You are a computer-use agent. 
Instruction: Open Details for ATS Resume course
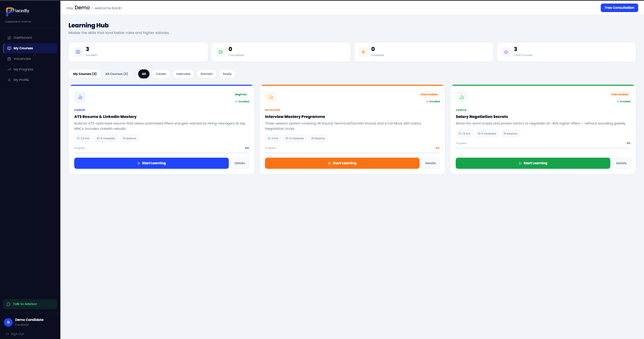pyautogui.click(x=240, y=163)
